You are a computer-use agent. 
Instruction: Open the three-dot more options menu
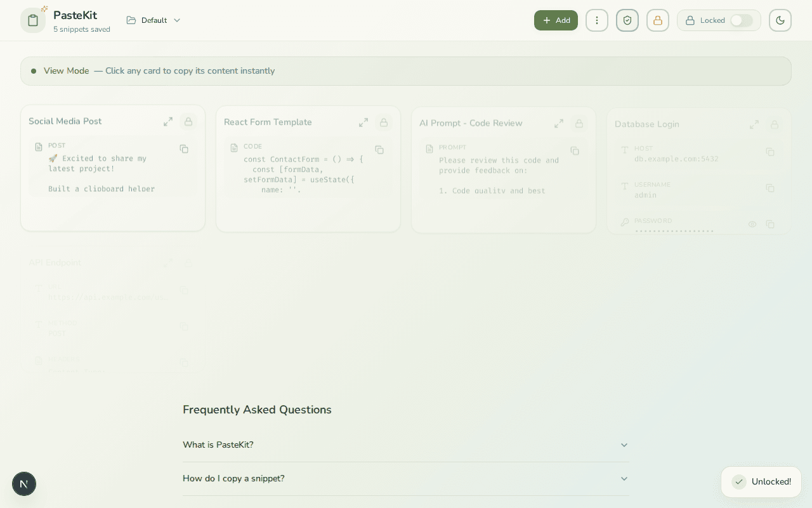tap(596, 20)
